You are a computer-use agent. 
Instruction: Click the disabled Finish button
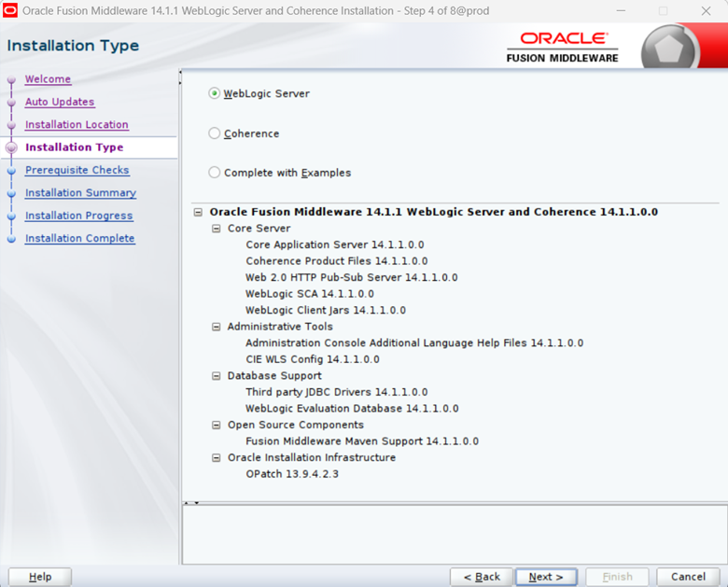click(617, 577)
